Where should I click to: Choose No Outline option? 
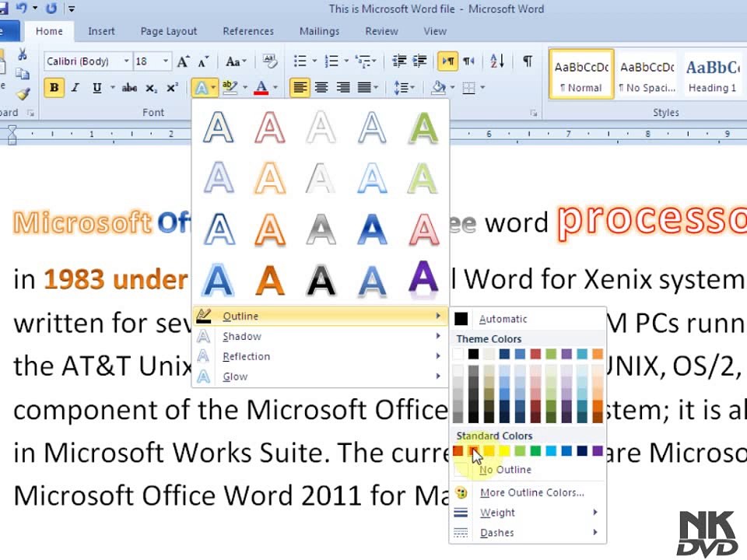coord(528,470)
